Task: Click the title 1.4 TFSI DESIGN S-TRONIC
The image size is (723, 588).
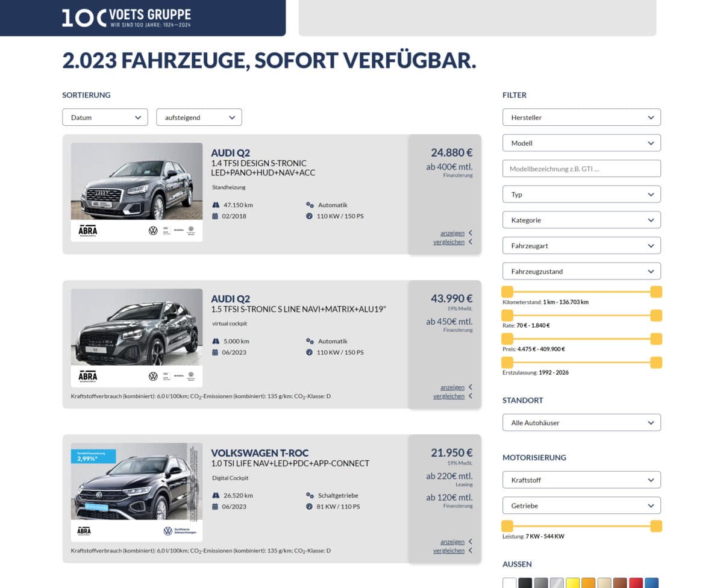Action: [x=258, y=163]
